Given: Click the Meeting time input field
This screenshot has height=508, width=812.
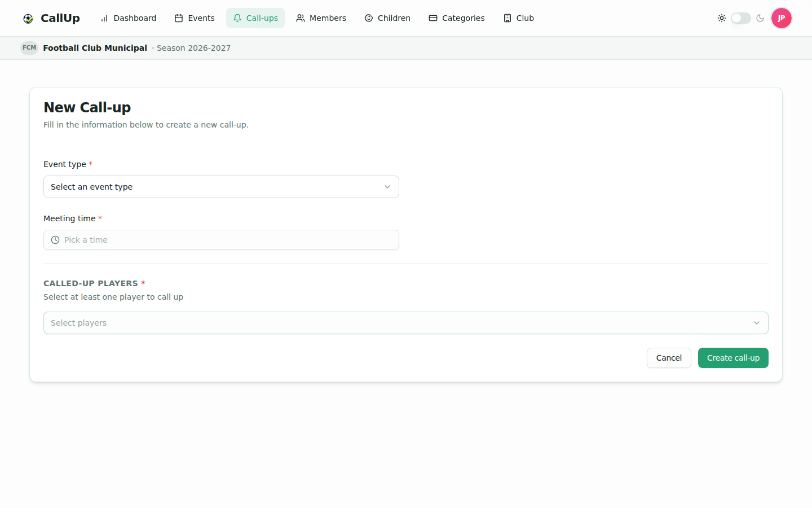Looking at the screenshot, I should [x=221, y=240].
